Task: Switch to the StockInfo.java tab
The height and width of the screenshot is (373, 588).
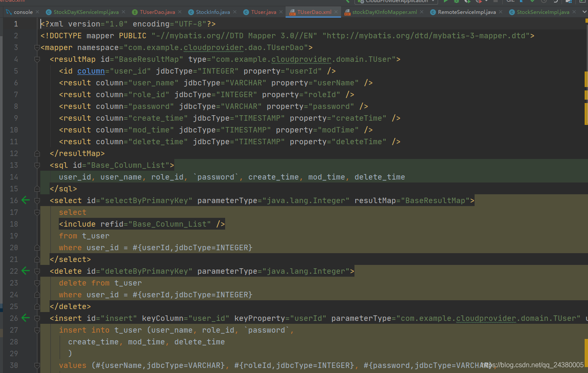Action: [213, 12]
